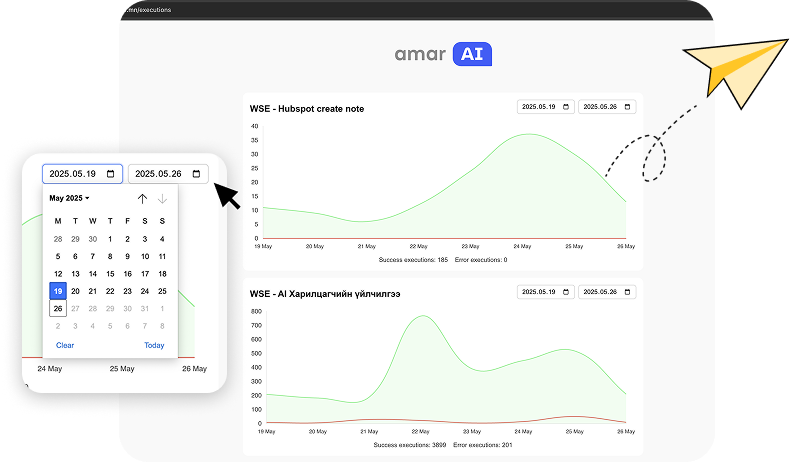Open calendar icon on AI chart end date
Screen dimensions: 809x462
pos(627,292)
